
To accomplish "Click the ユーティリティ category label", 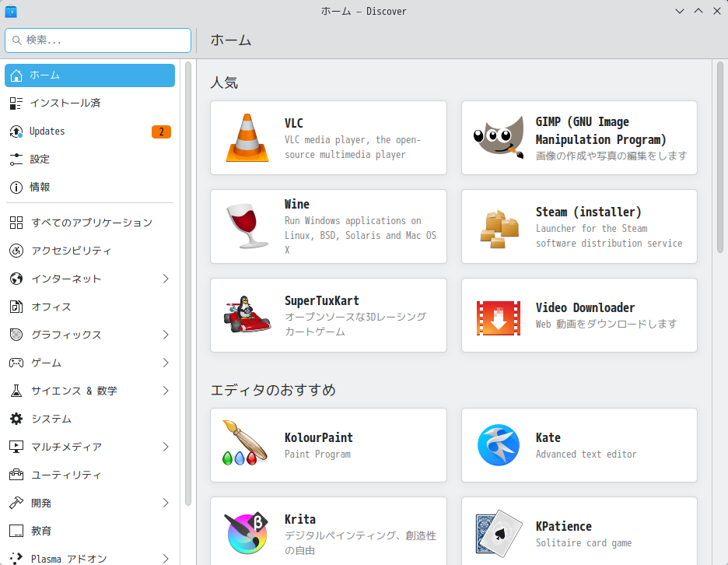I will click(66, 475).
